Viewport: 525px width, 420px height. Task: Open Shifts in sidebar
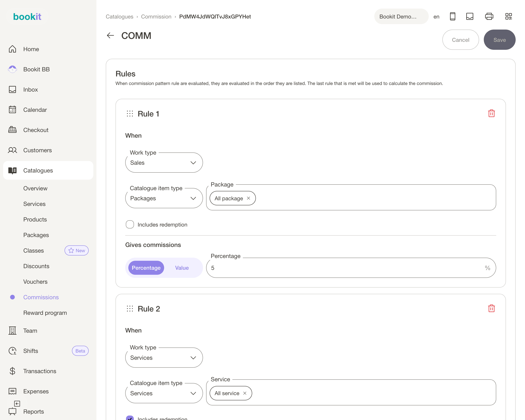(48, 351)
